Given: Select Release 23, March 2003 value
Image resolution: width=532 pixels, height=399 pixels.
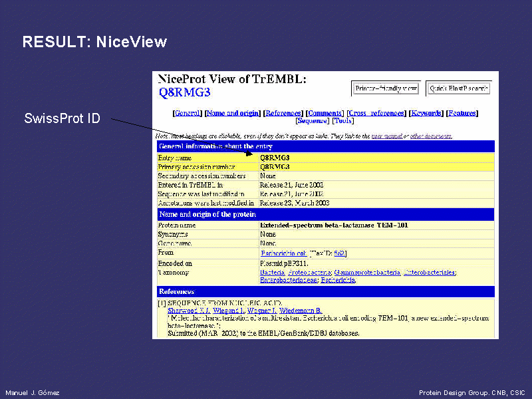Looking at the screenshot, I should coord(295,203).
